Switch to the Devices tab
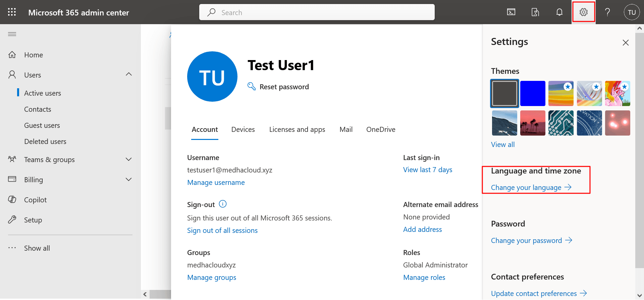644x300 pixels. (243, 130)
